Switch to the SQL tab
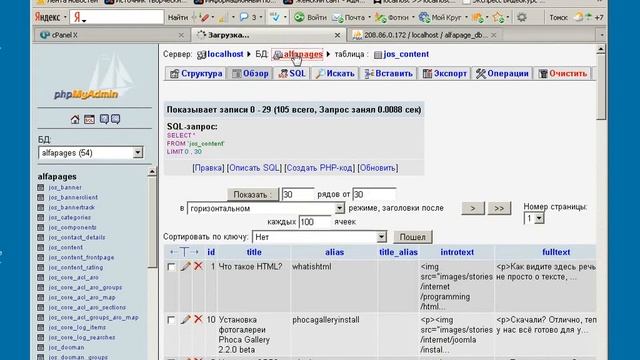 coord(292,73)
